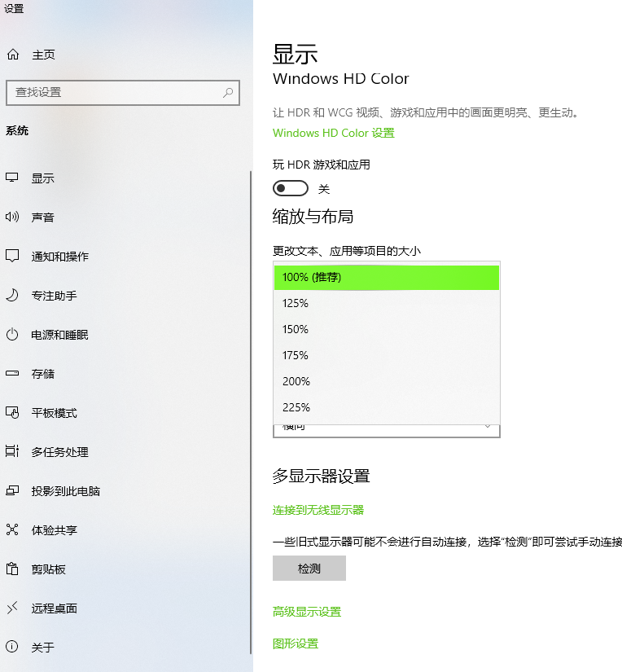Open 远程桌面 label in sidebar
Image resolution: width=622 pixels, height=672 pixels.
pos(54,608)
